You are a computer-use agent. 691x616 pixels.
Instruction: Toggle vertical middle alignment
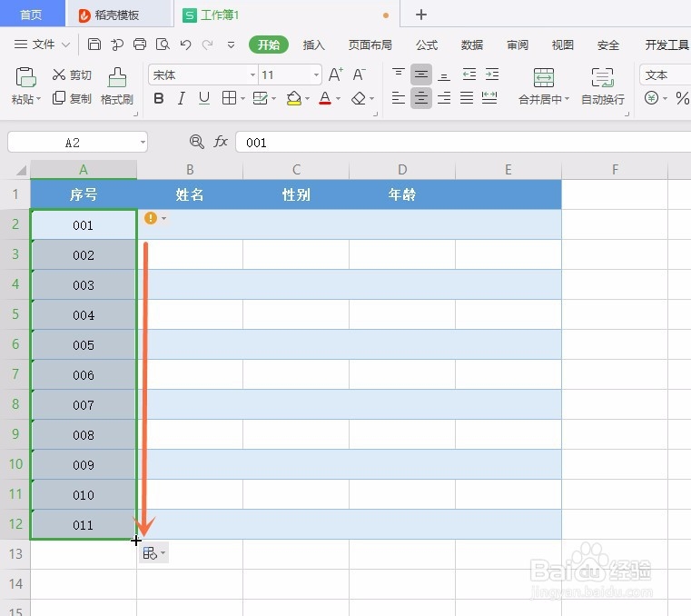pos(421,75)
